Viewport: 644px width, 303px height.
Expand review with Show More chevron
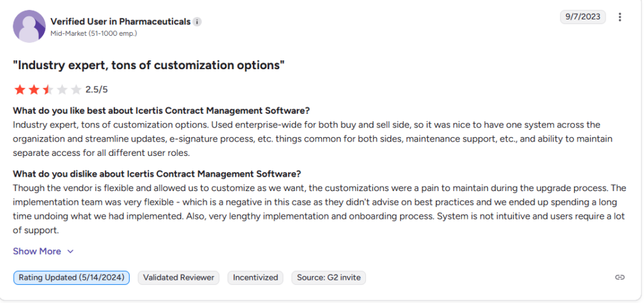pos(70,251)
